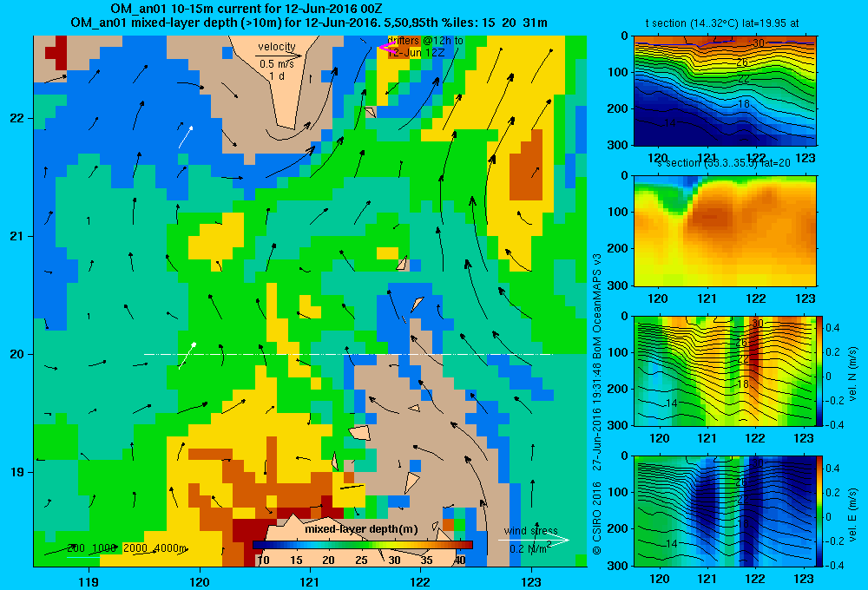This screenshot has width=868, height=590.
Task: Click the "-0.4" tick on vel. E colorbar
Action: tap(834, 565)
